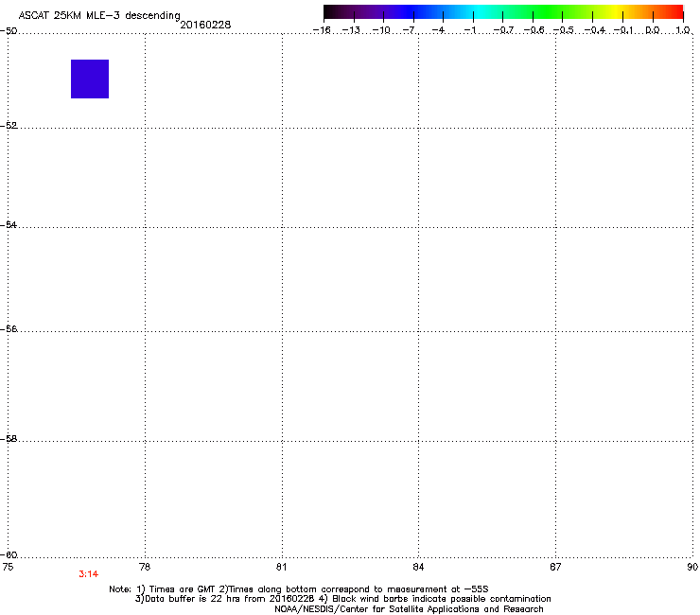Image resolution: width=700 pixels, height=615 pixels.
Task: Click the red 3:14 time label
Action: pyautogui.click(x=88, y=574)
